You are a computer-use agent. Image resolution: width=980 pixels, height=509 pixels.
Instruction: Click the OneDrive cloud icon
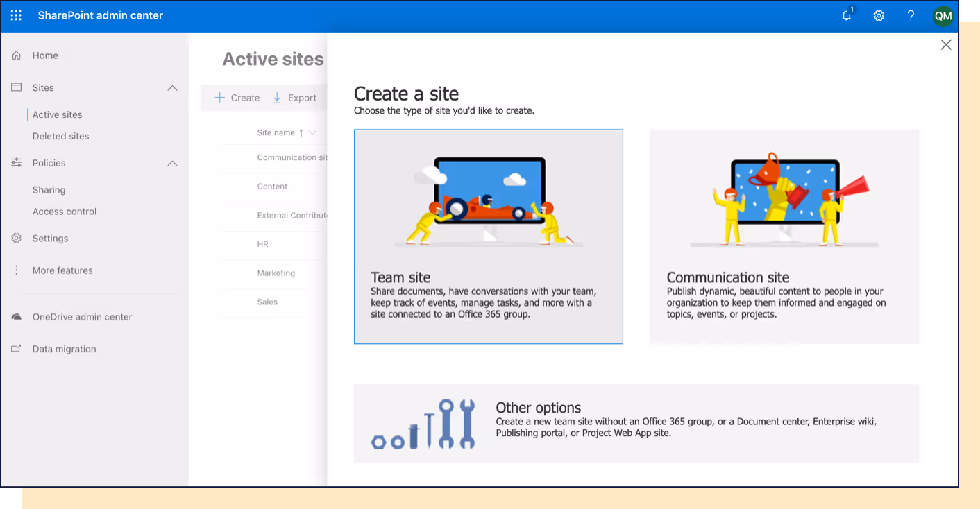tap(17, 317)
